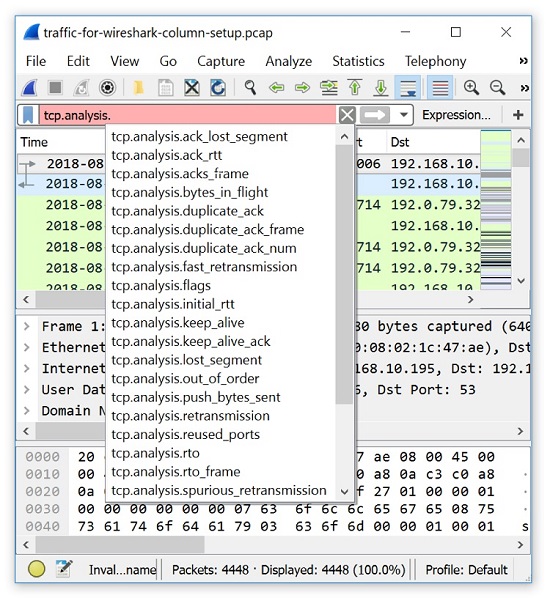
Task: Reload the capture file icon
Action: tap(218, 88)
